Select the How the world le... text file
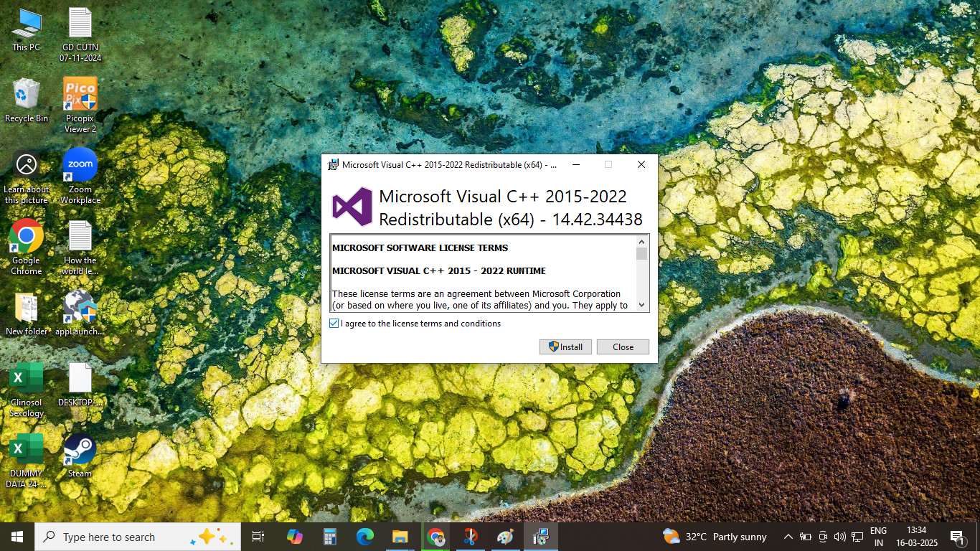980x551 pixels. 80,248
